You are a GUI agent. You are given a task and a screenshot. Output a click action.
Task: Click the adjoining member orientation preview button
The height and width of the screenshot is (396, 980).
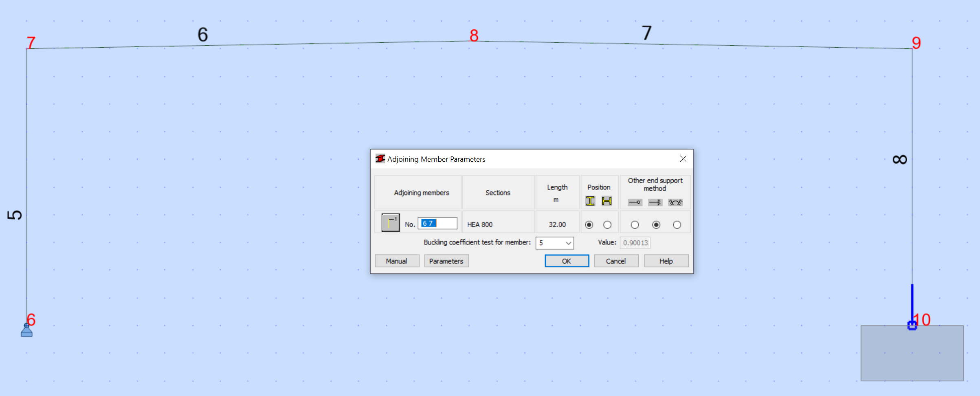(x=390, y=223)
